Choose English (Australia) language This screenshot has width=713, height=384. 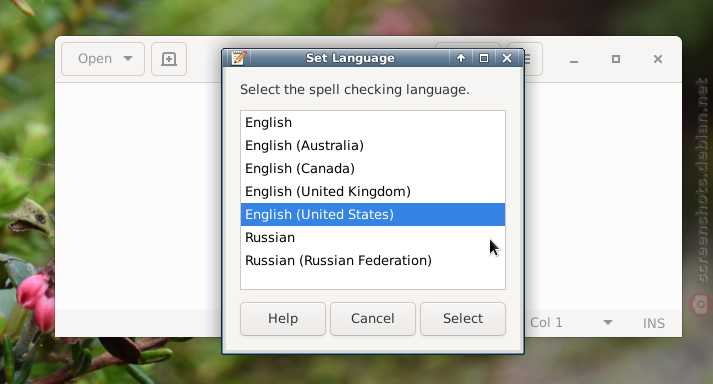point(373,146)
